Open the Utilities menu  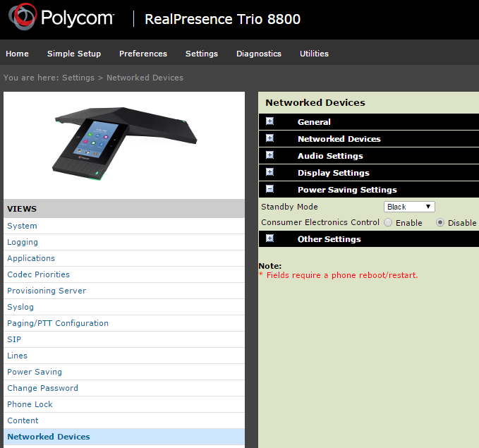coord(314,54)
